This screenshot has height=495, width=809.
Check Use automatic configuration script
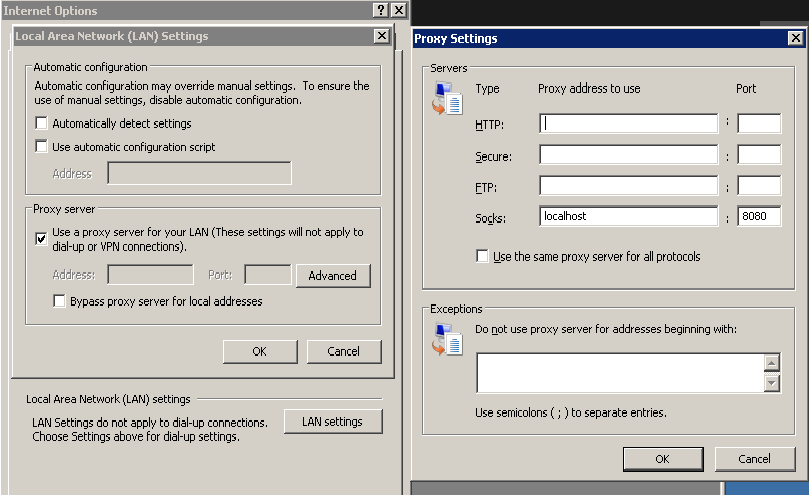41,146
